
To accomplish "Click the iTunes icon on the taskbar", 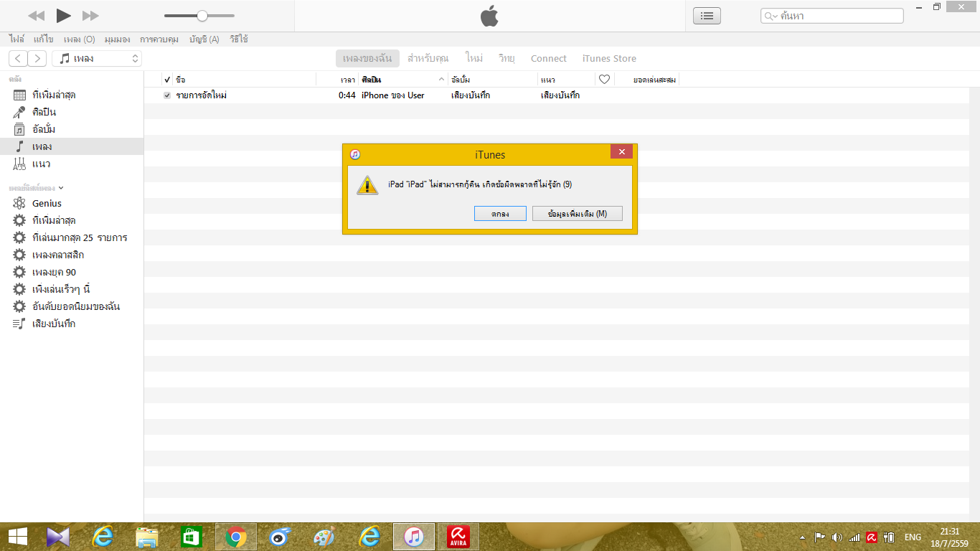I will [414, 536].
